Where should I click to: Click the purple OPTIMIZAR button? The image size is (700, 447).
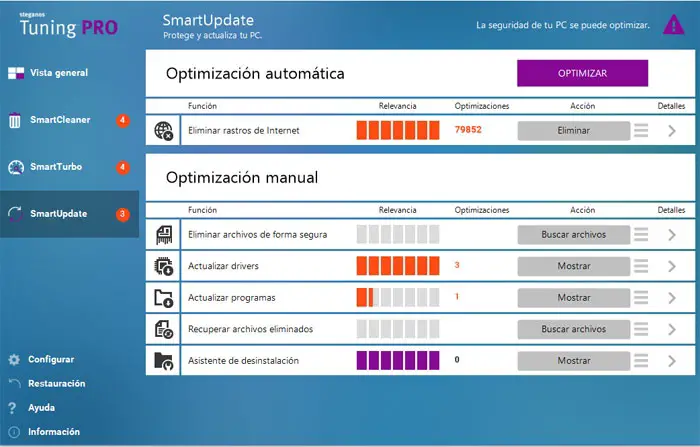click(x=583, y=73)
